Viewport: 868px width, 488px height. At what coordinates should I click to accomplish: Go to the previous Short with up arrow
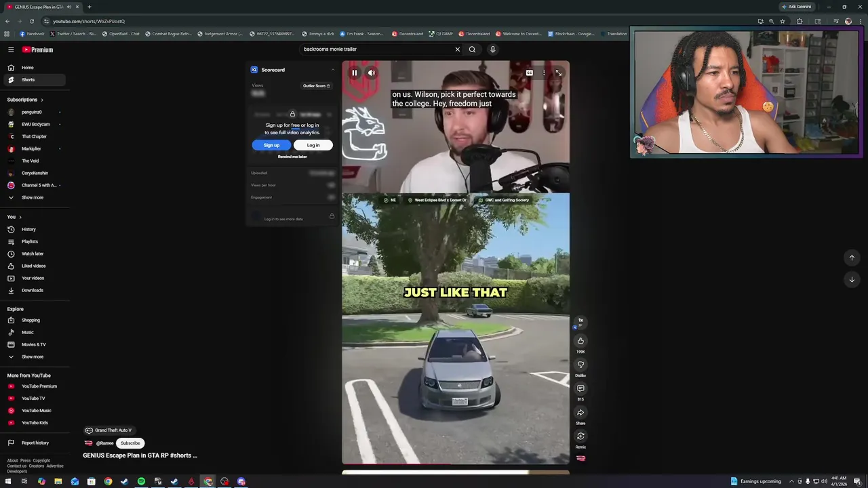click(852, 258)
